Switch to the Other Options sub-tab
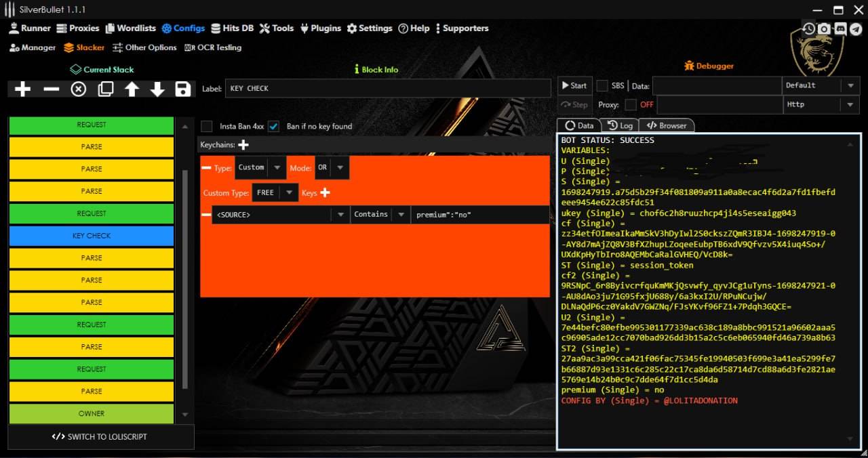The height and width of the screenshot is (458, 868). [x=144, y=47]
